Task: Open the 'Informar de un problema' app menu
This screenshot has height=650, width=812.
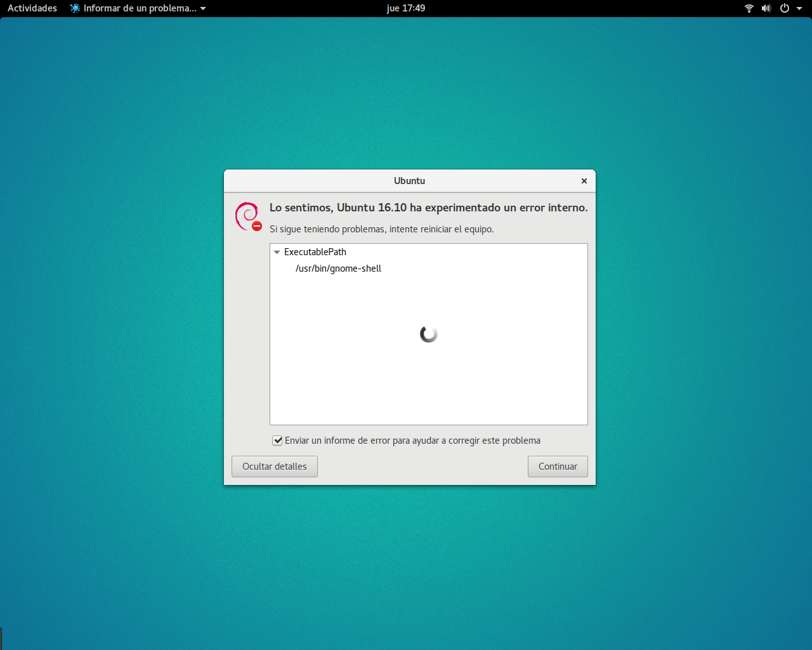Action: coord(138,8)
